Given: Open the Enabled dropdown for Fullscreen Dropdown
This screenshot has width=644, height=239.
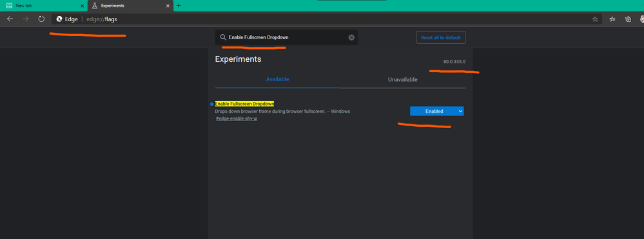Looking at the screenshot, I should coord(436,111).
